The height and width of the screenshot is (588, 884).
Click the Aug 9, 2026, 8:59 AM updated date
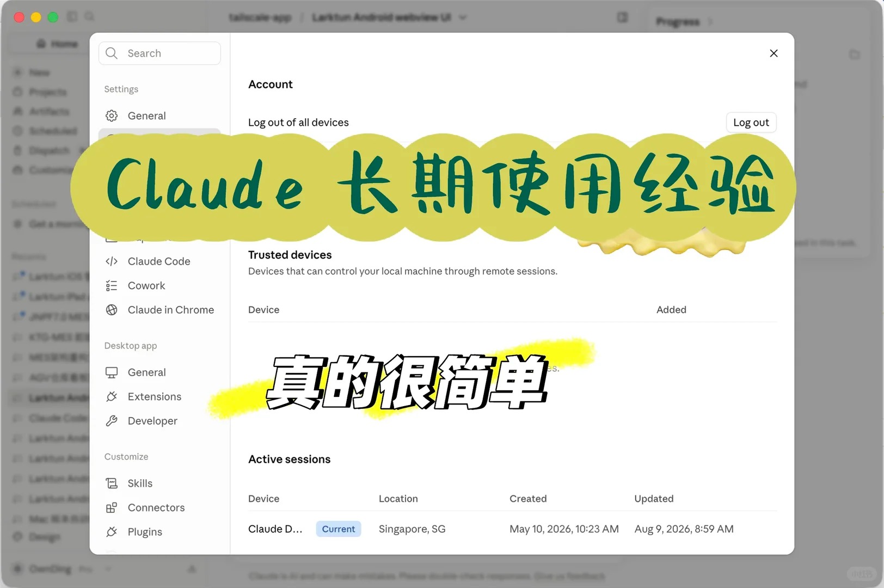point(684,529)
